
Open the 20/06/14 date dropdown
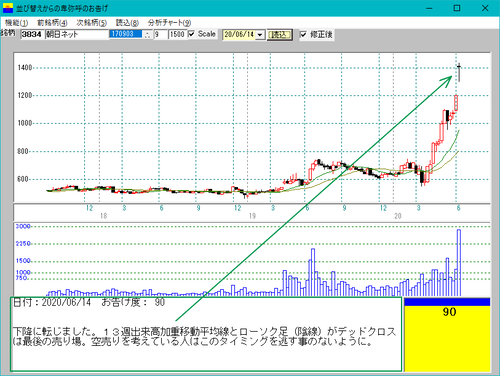(x=260, y=35)
